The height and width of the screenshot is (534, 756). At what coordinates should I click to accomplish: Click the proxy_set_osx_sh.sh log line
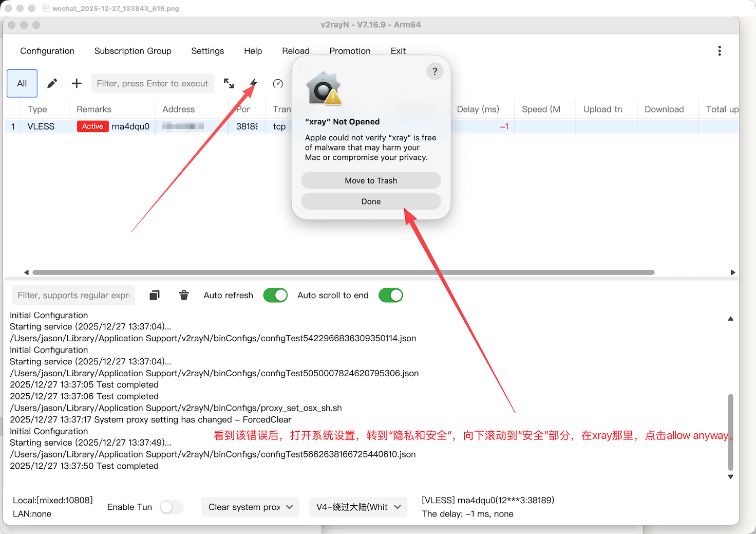point(176,408)
